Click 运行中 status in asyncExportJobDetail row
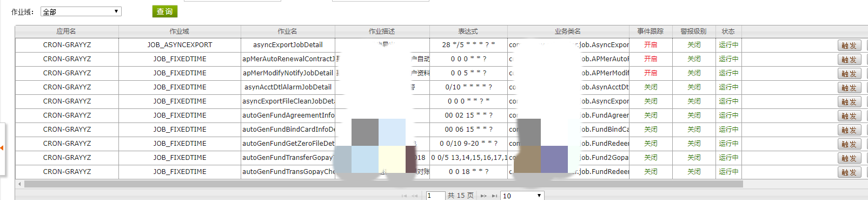Screen dimensions: 868x200 tap(728, 45)
